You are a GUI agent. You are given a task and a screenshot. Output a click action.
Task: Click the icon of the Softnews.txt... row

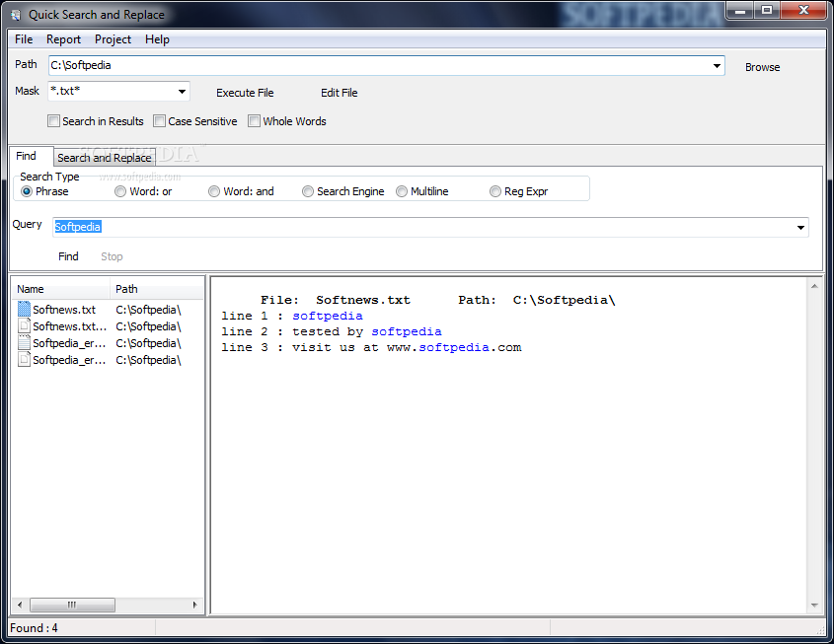point(24,325)
